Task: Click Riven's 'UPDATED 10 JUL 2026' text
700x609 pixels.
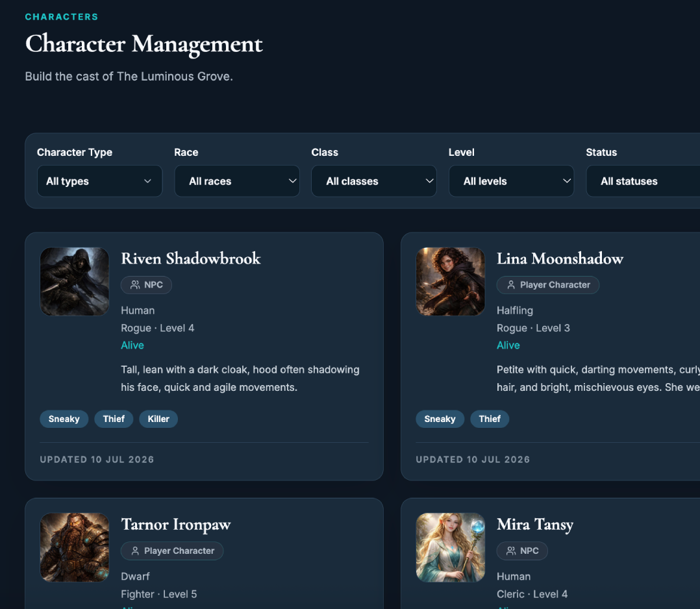Action: coord(97,460)
